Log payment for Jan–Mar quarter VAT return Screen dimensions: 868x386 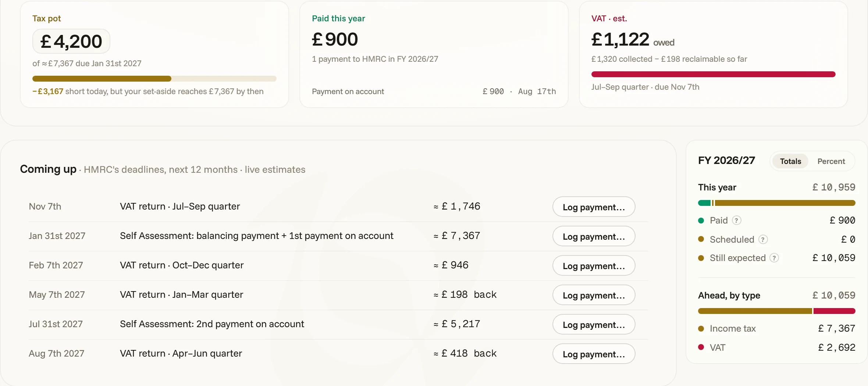coord(594,295)
